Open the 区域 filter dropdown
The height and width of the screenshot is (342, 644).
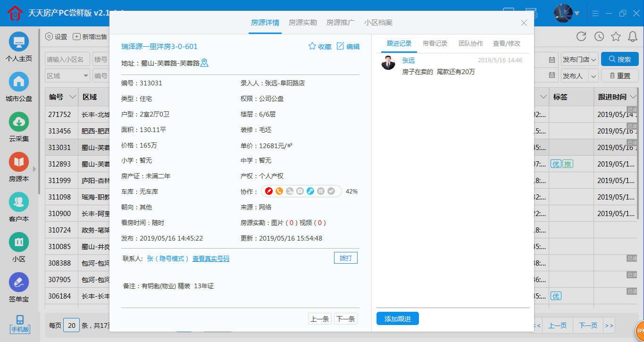pyautogui.click(x=67, y=75)
